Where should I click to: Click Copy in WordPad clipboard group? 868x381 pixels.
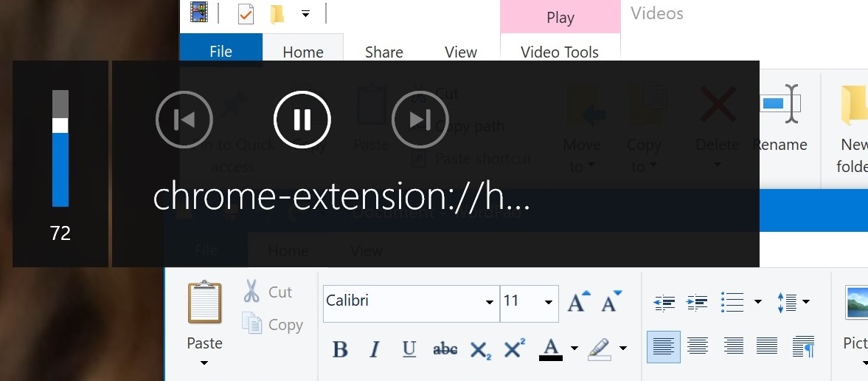tap(272, 324)
